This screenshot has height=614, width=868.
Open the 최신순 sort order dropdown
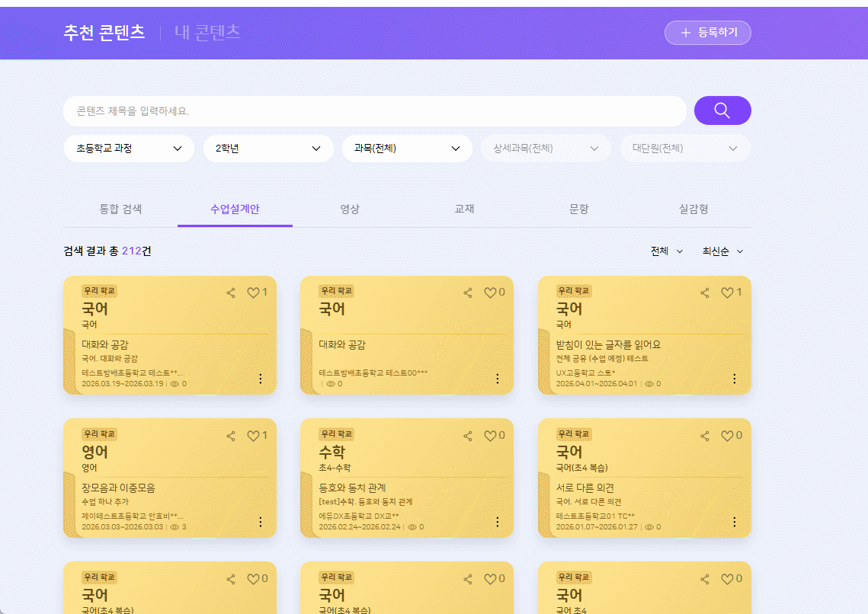pyautogui.click(x=722, y=251)
